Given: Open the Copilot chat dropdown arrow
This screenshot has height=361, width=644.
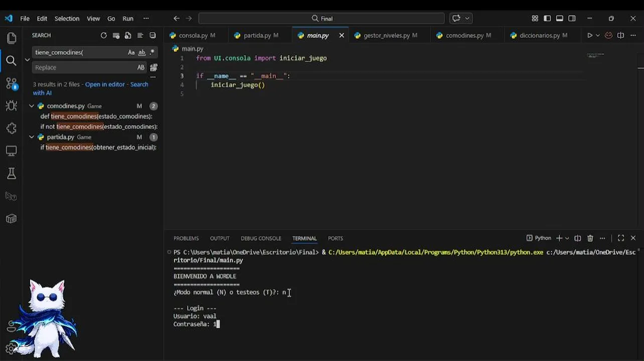Looking at the screenshot, I should tap(467, 19).
